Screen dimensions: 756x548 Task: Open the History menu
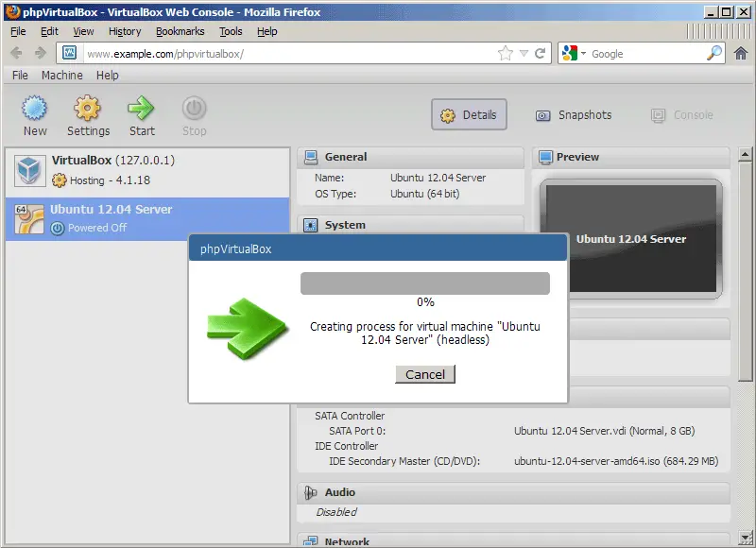(x=125, y=31)
